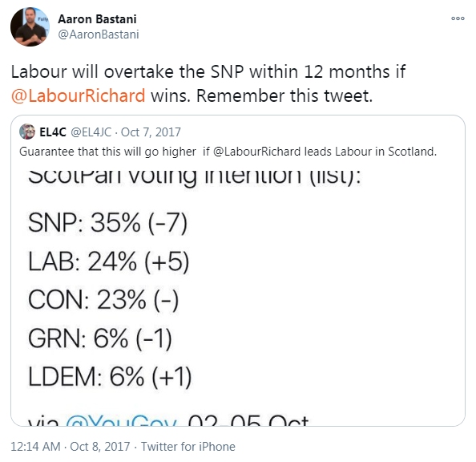
Task: Open Aaron Bastani's profile picture
Action: (x=30, y=26)
